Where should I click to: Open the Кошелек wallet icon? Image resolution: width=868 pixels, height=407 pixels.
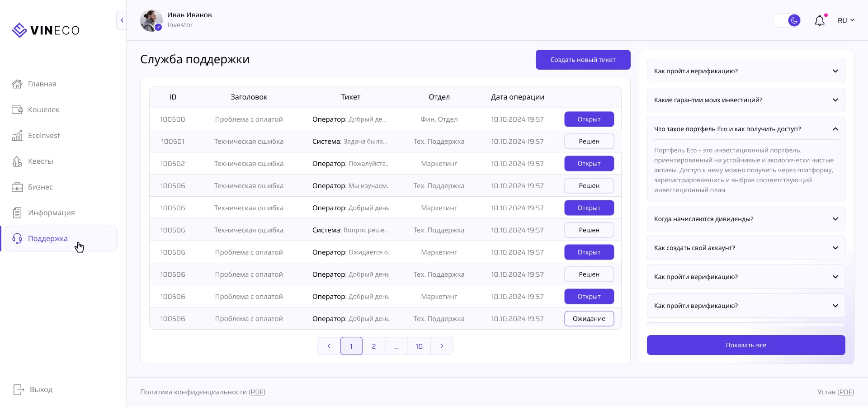click(17, 110)
